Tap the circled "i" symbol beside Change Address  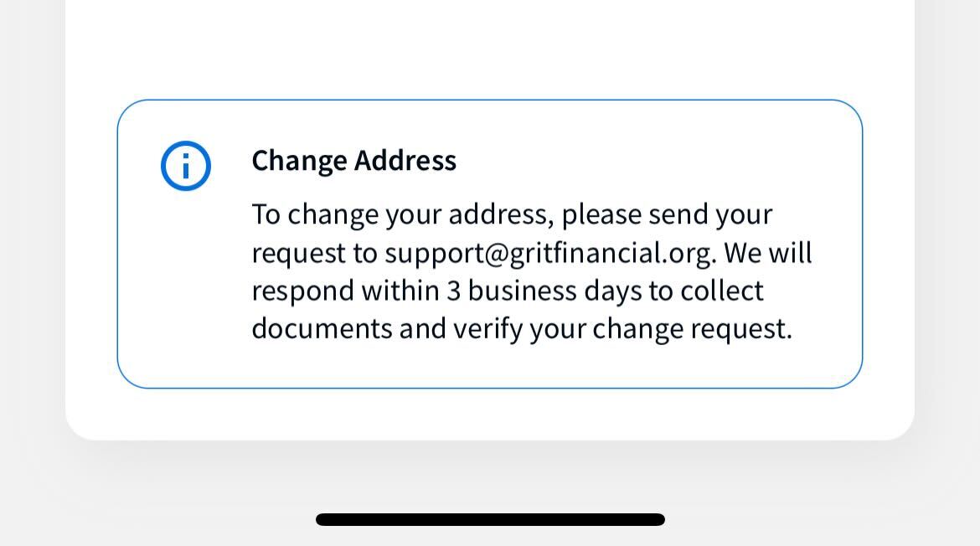point(186,166)
